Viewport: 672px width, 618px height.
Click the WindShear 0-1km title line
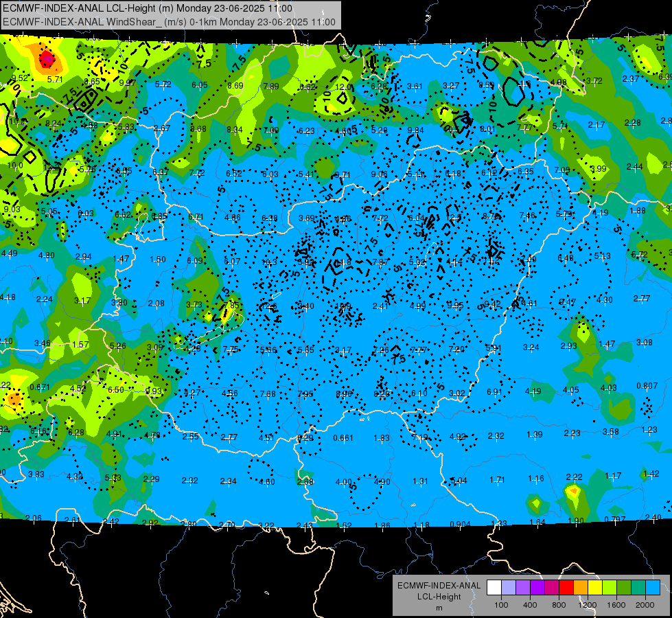[x=169, y=22]
